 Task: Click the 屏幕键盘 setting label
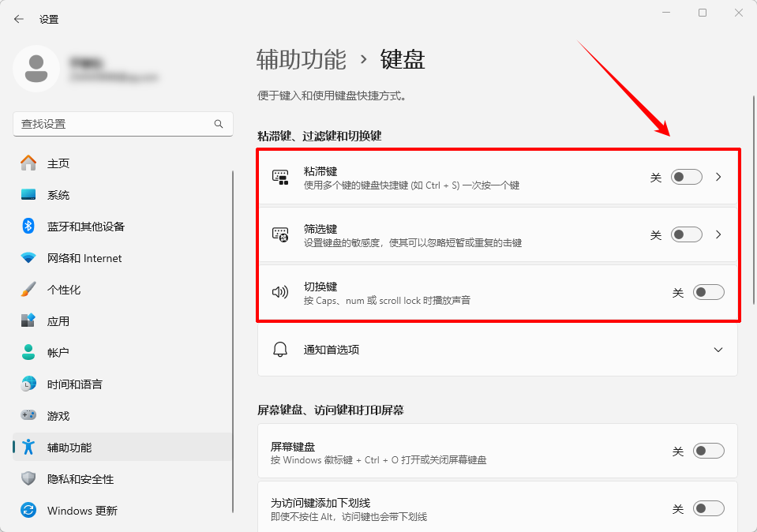(x=293, y=447)
